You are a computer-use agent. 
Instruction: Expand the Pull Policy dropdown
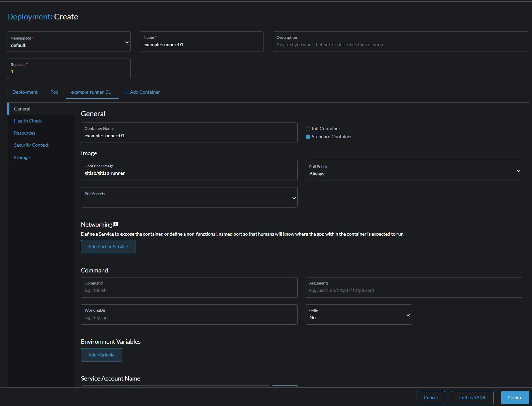(x=413, y=170)
